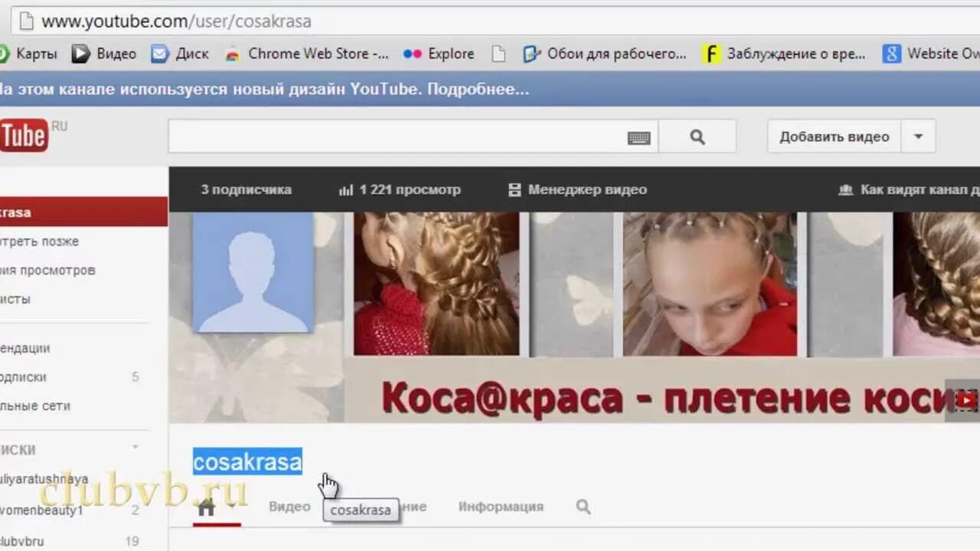Click the YouTube icon on banner edge
980x551 pixels.
967,399
